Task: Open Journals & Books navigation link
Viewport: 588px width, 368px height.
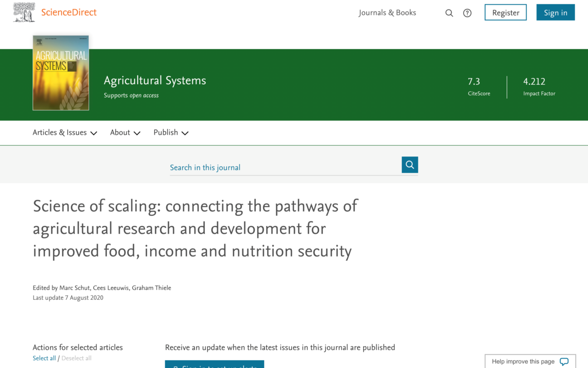Action: [387, 13]
